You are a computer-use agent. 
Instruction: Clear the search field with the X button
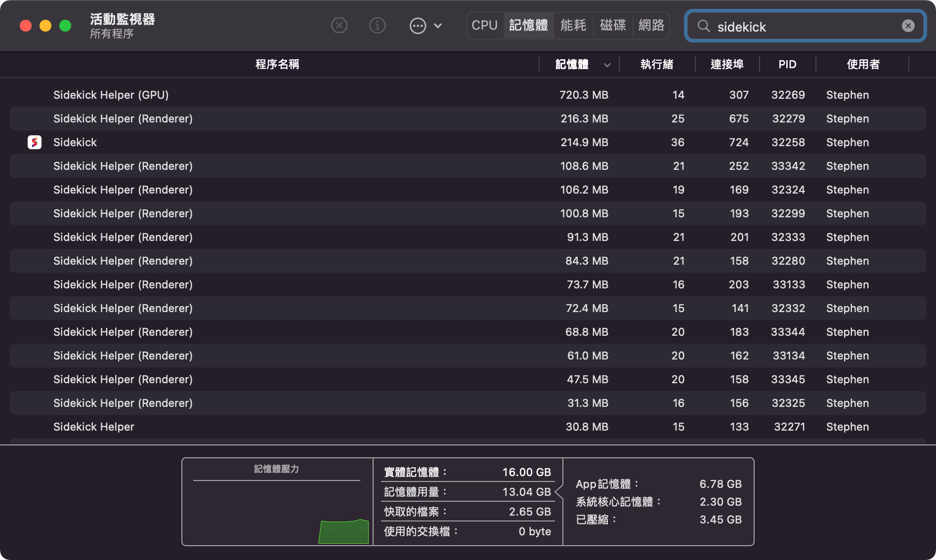pos(908,26)
